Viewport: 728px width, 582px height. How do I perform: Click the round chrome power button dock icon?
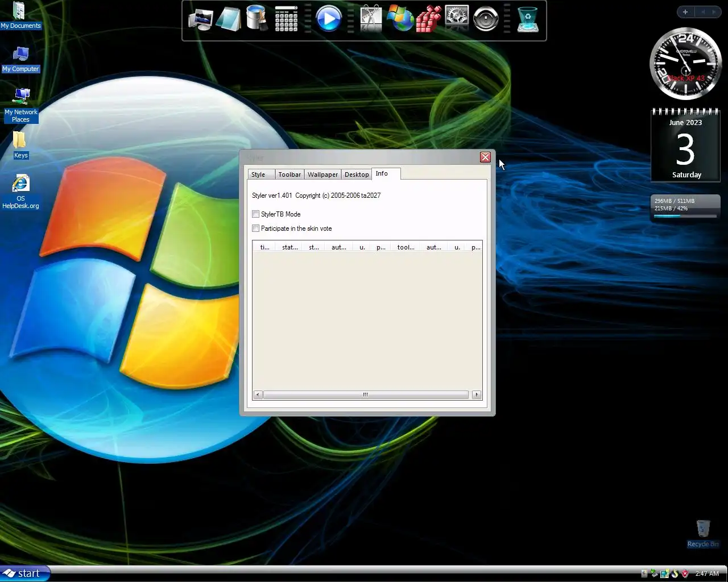[486, 19]
